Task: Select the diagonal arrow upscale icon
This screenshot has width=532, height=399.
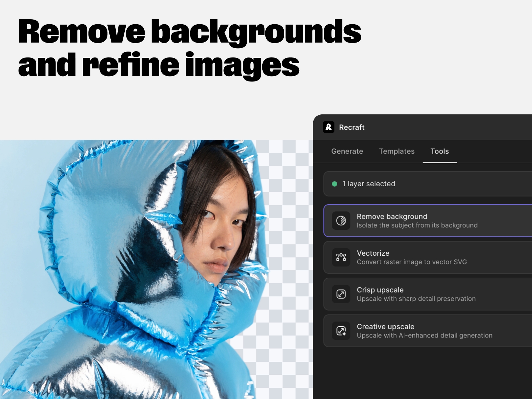Action: [340, 294]
